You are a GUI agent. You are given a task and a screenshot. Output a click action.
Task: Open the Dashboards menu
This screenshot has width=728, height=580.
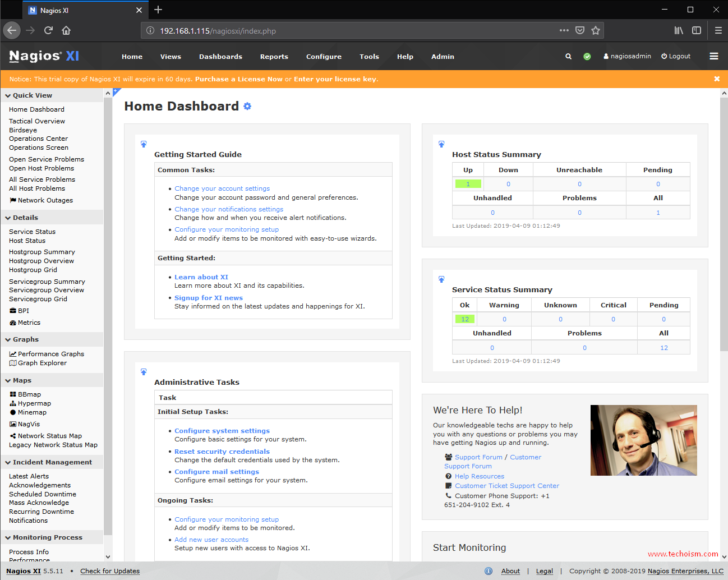point(220,57)
